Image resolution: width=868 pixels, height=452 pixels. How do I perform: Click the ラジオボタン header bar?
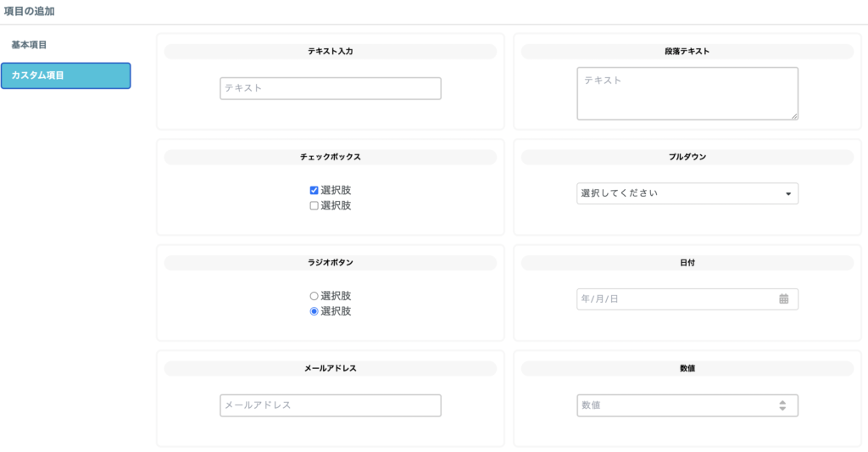pos(330,263)
